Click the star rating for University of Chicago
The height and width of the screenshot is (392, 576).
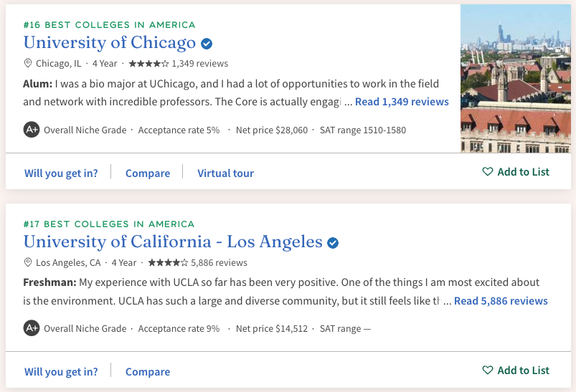tap(148, 64)
